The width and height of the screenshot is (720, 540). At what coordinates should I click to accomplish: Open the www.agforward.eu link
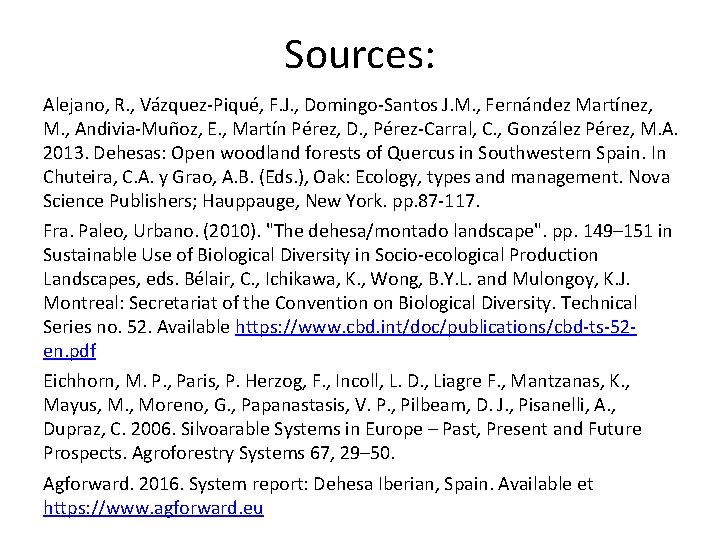click(x=153, y=508)
